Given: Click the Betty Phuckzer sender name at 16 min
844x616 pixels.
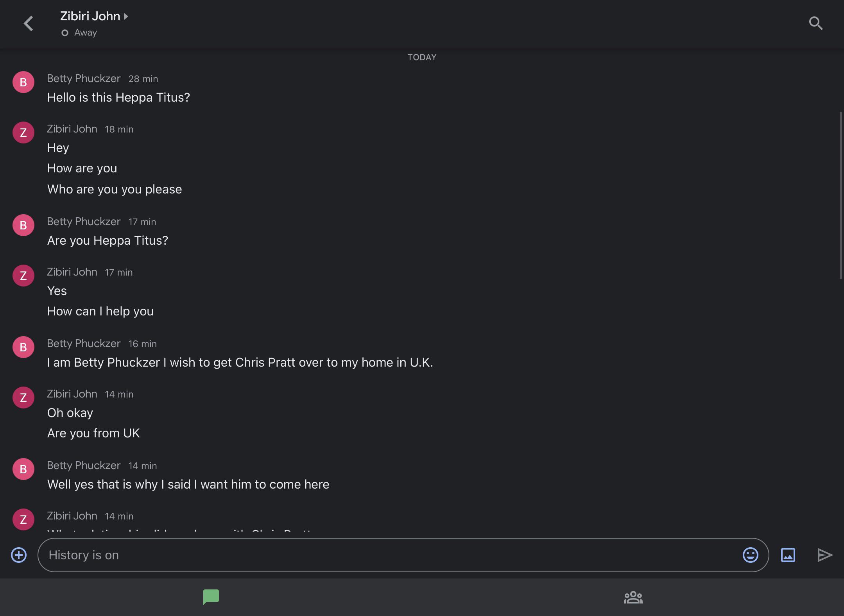Looking at the screenshot, I should coord(84,344).
